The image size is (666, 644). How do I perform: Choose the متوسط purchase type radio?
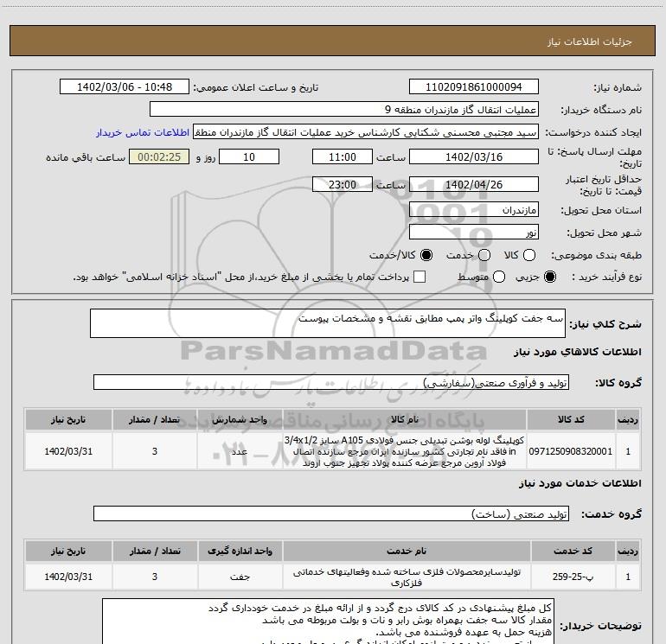pyautogui.click(x=499, y=277)
